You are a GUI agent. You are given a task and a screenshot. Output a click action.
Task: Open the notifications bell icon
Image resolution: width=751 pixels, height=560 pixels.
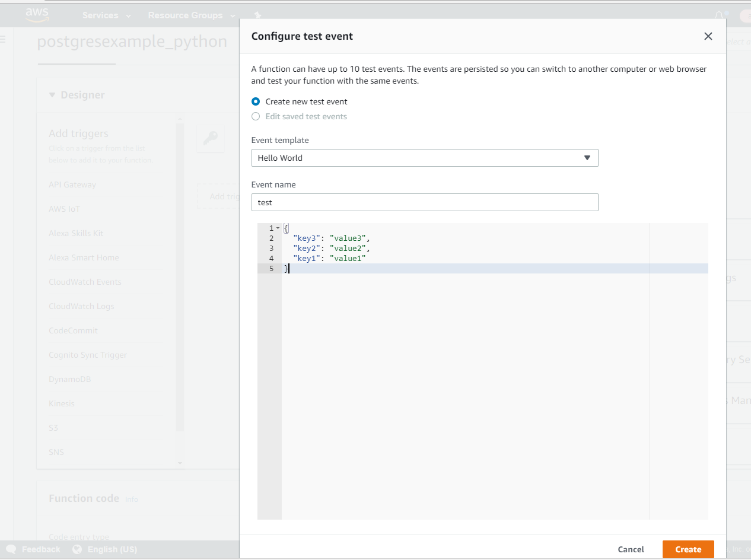tap(720, 15)
